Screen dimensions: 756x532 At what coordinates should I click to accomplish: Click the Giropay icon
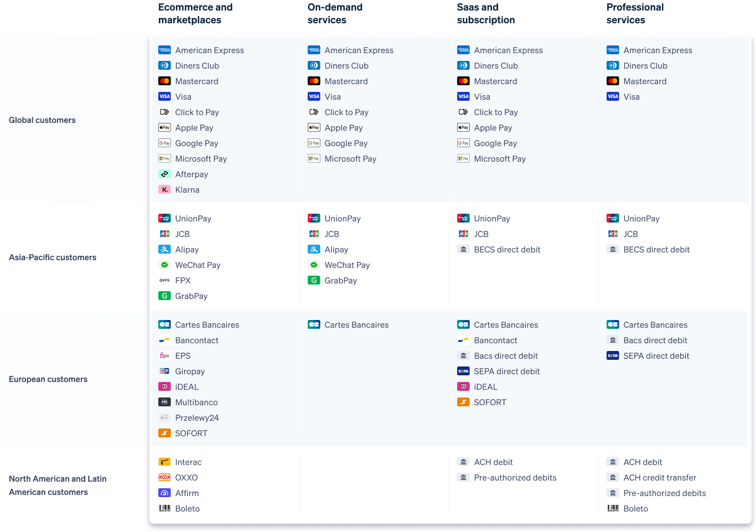pyautogui.click(x=164, y=371)
